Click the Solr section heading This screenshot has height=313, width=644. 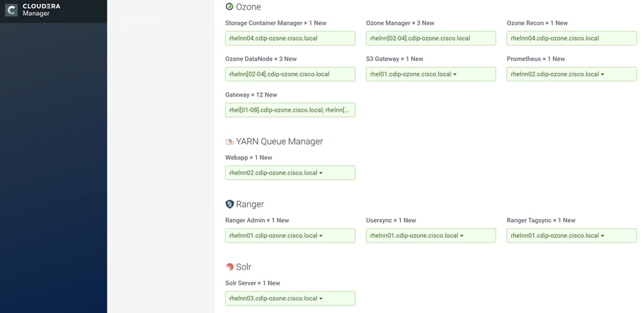coord(244,267)
